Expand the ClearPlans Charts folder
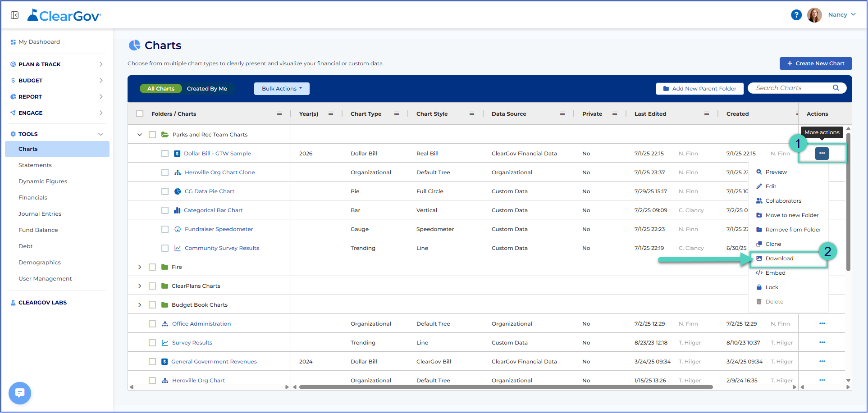Viewport: 868px width, 413px height. click(140, 286)
